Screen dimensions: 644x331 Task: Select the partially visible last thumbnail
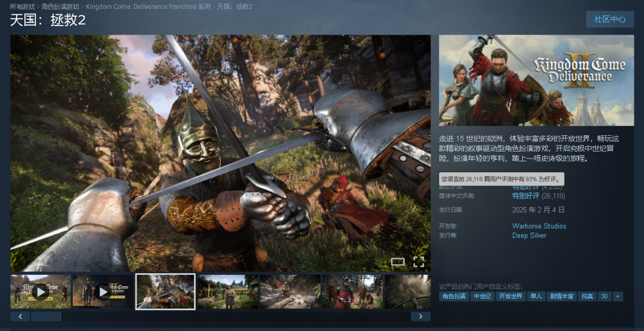coord(408,292)
